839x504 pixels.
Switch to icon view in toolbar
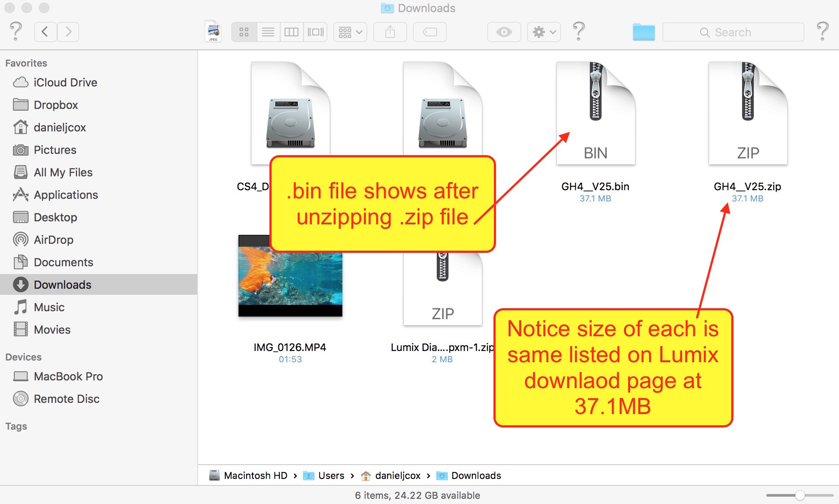coord(244,32)
